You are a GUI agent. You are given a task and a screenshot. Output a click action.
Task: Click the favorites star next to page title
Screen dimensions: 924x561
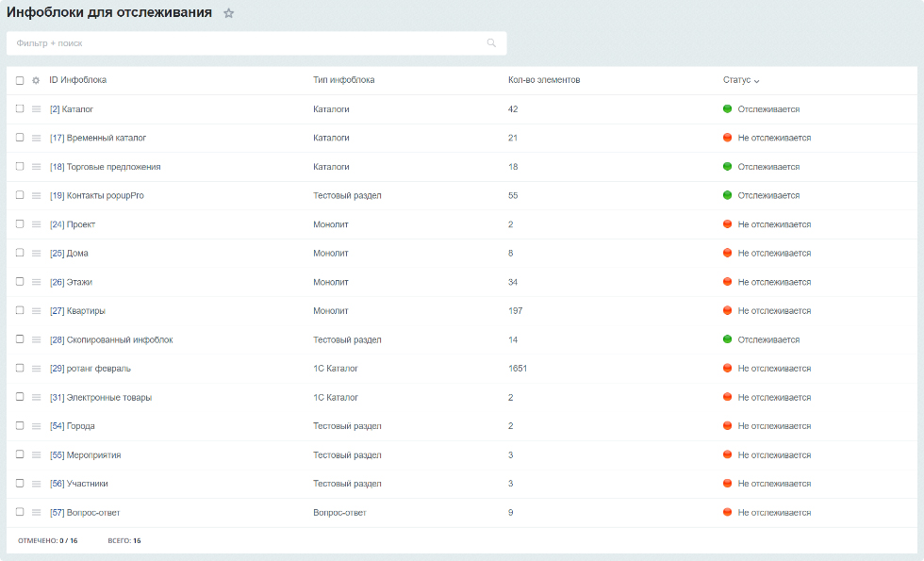(228, 13)
